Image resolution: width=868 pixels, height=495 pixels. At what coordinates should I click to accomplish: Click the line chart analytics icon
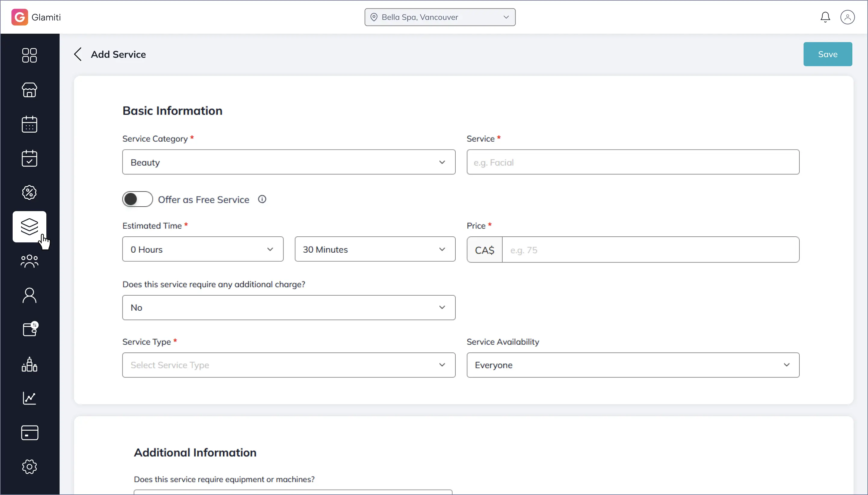(x=29, y=398)
